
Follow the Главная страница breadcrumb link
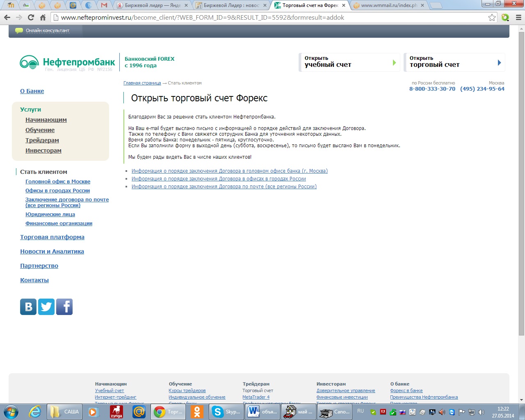point(142,83)
